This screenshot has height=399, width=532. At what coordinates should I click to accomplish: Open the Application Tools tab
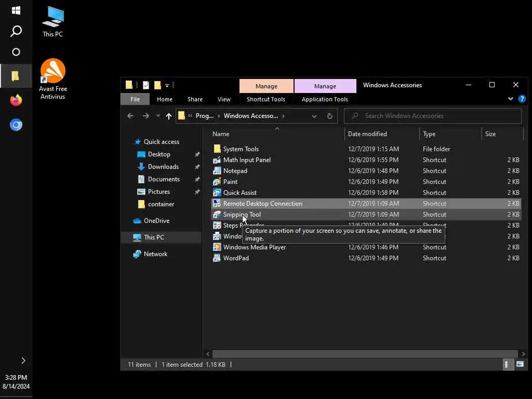point(325,99)
